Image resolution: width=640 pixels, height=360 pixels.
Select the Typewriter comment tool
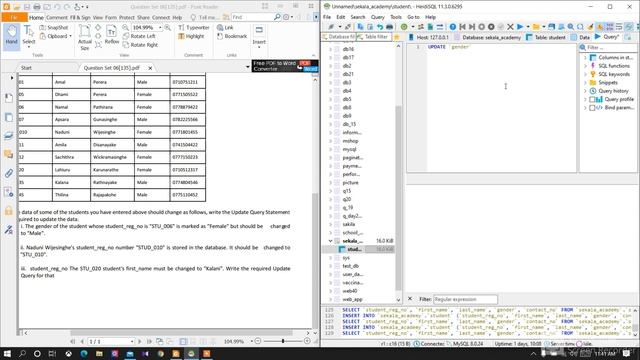194,27
